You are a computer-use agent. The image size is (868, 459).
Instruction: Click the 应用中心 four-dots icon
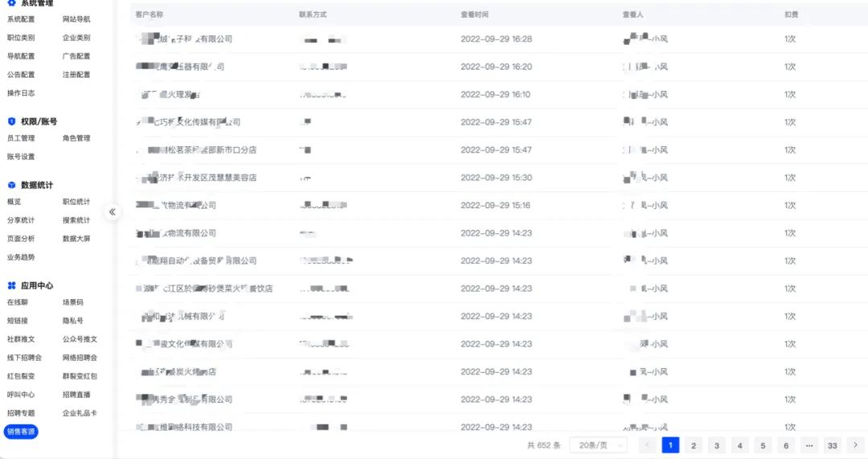(x=11, y=285)
